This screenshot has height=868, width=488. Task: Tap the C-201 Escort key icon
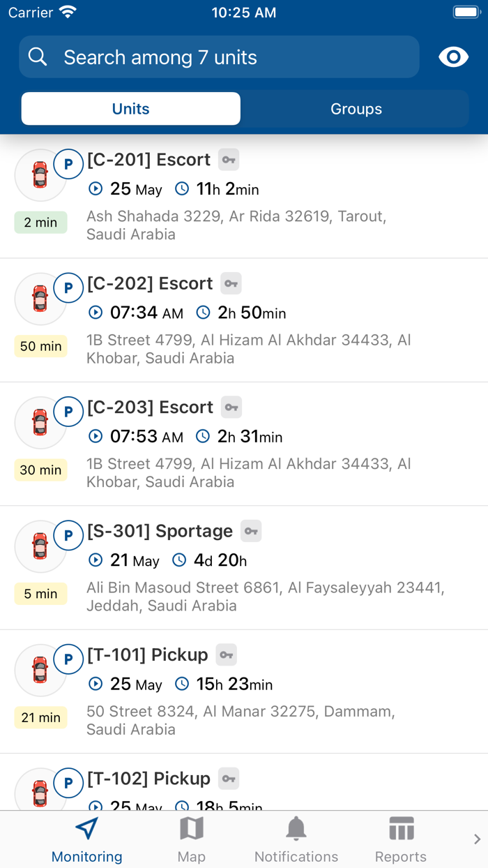pos(229,160)
